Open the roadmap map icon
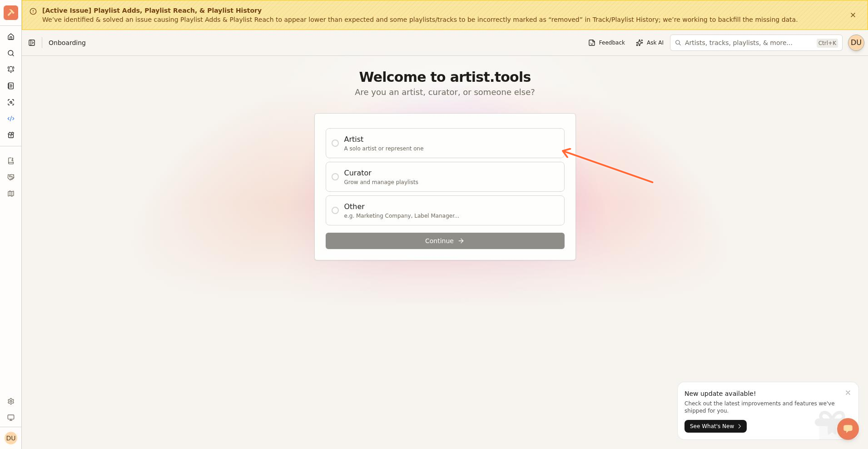Screen dimensions: 868x449 tap(11, 194)
